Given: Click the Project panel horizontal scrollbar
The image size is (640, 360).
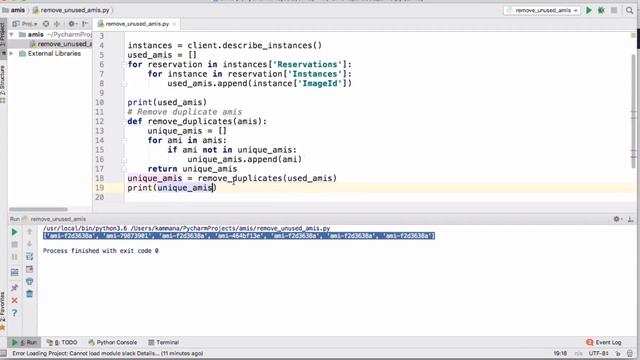Looking at the screenshot, I should click(38, 209).
